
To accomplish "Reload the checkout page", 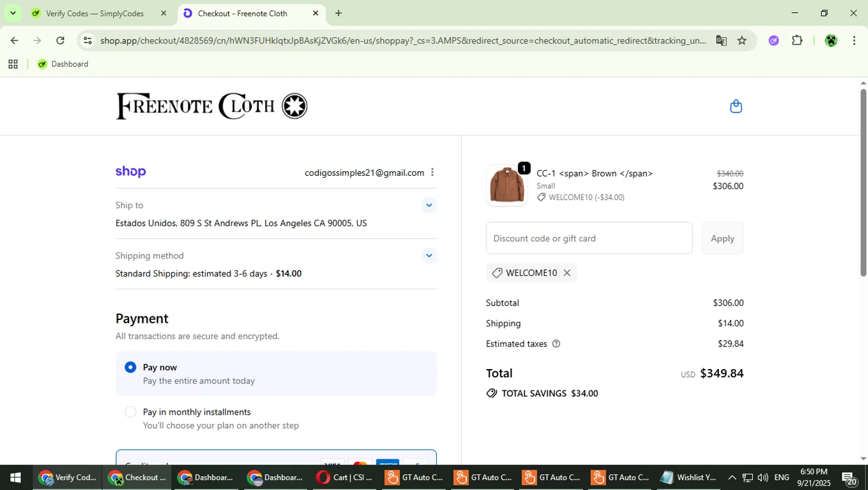I will pos(60,40).
